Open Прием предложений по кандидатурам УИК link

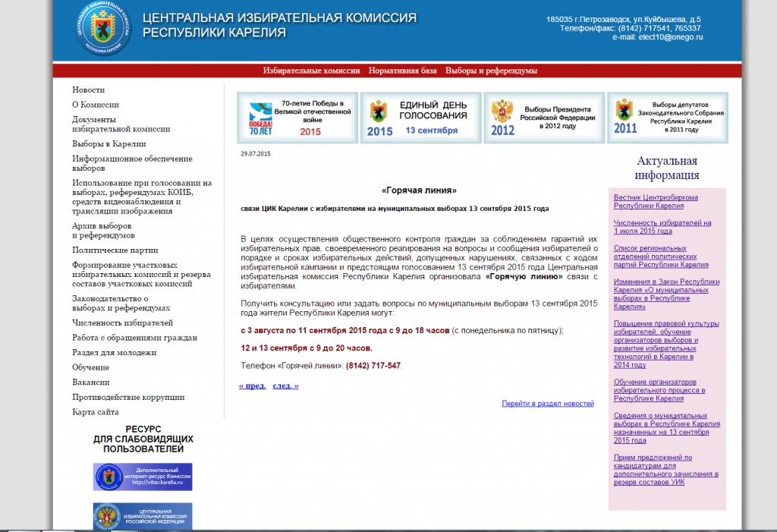[x=665, y=470]
